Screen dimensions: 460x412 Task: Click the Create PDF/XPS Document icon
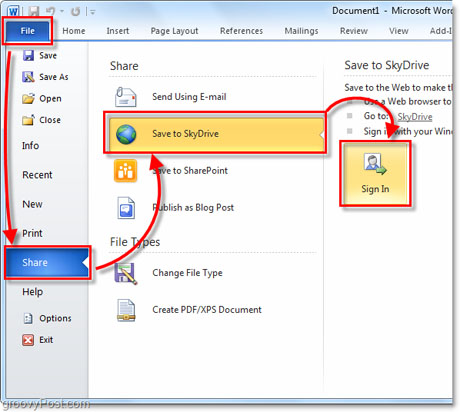point(126,310)
